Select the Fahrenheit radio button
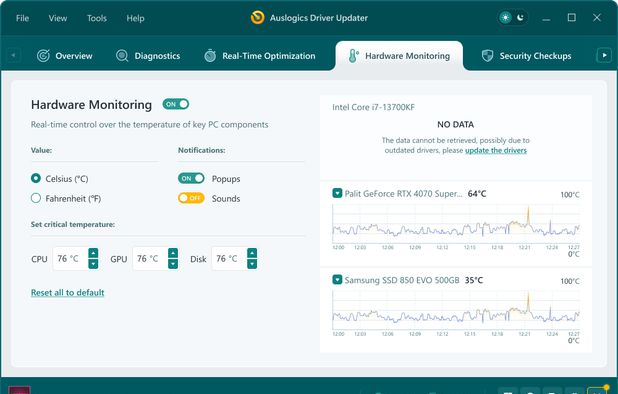 point(36,198)
